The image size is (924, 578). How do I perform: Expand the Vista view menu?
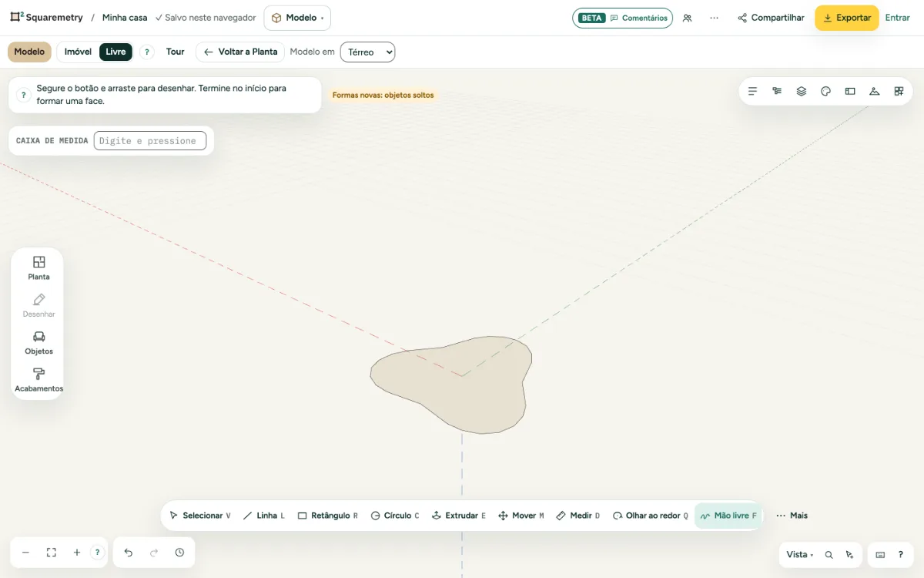point(800,554)
